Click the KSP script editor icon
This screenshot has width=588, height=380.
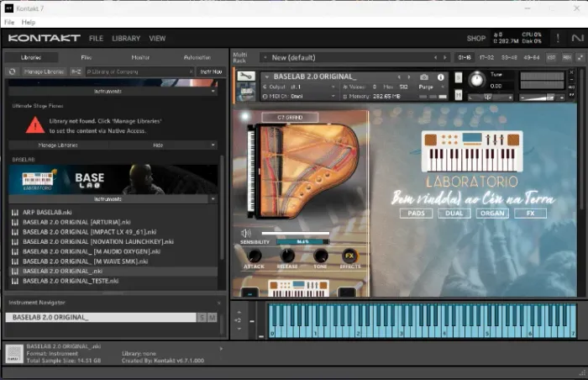coord(551,57)
